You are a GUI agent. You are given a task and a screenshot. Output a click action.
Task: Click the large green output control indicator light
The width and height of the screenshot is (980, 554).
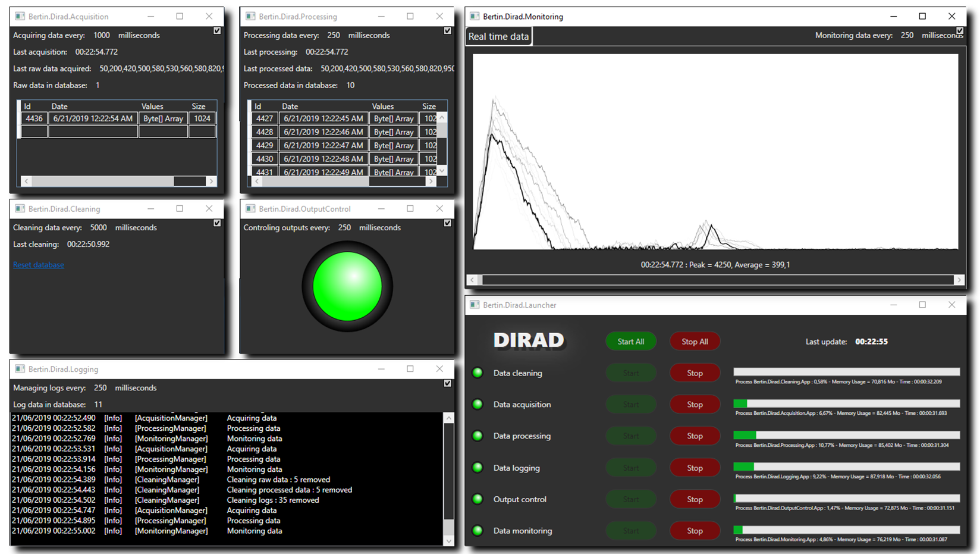(x=347, y=286)
